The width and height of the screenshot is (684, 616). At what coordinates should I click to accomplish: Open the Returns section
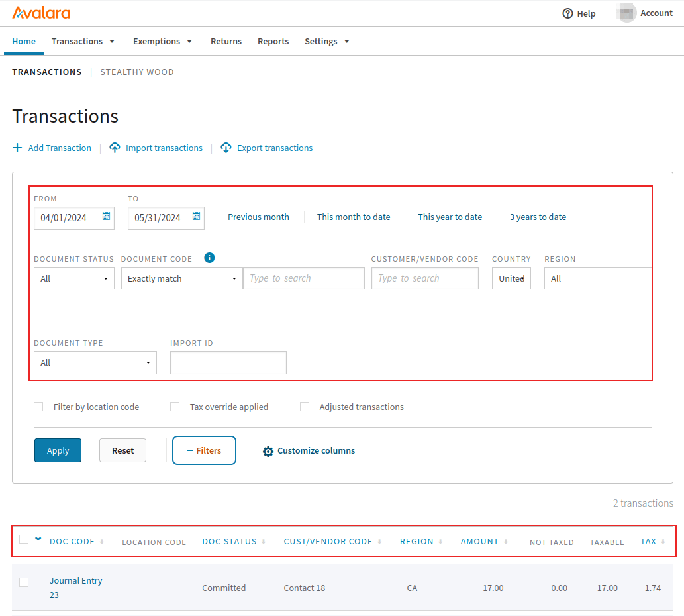pyautogui.click(x=226, y=41)
